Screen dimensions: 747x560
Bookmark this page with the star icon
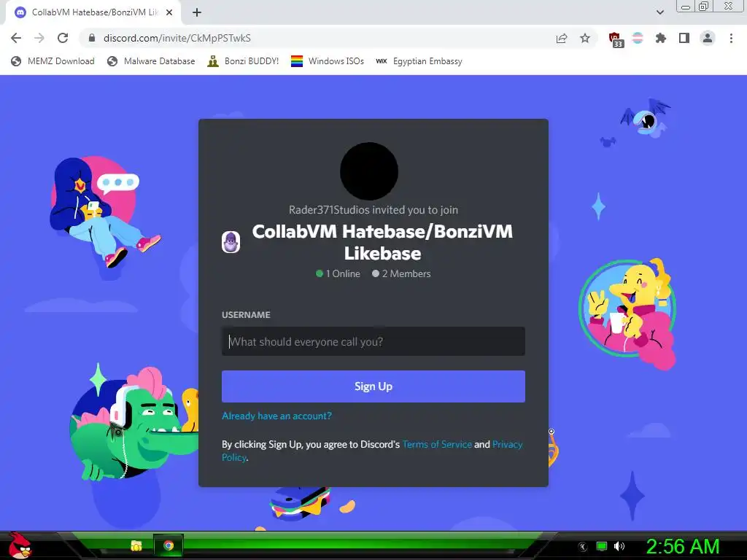tap(585, 38)
